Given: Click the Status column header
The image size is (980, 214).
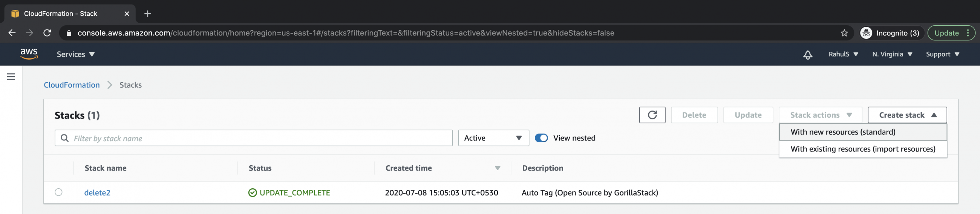Looking at the screenshot, I should [x=260, y=168].
